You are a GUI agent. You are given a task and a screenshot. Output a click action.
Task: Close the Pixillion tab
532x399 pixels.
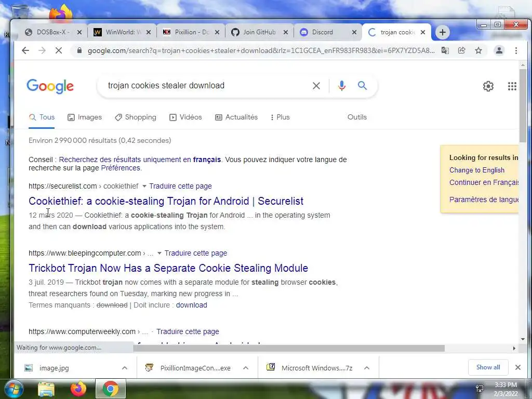click(218, 32)
